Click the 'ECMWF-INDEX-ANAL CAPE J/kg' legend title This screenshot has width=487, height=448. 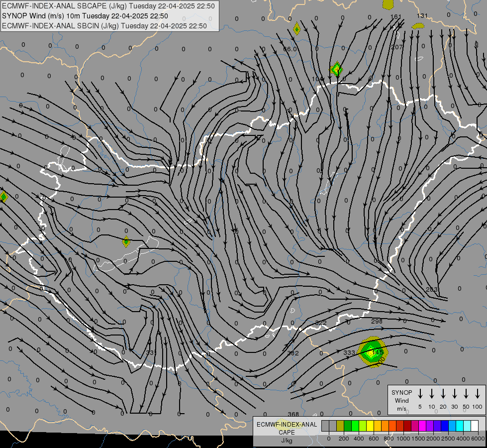coord(287,432)
